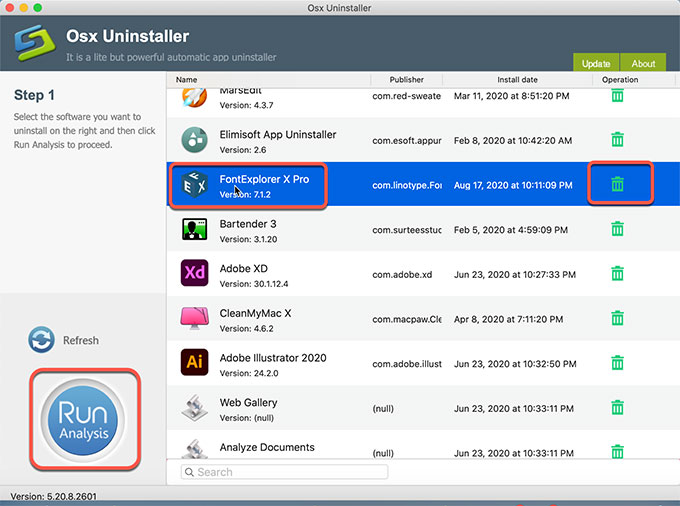Click the trash icon for Web Gallery
The width and height of the screenshot is (680, 506).
(617, 408)
